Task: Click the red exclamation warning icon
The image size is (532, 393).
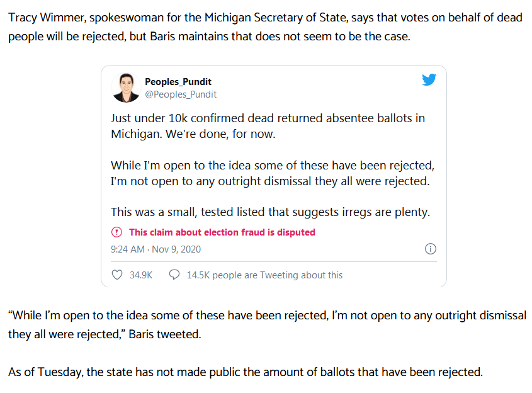Action: tap(116, 232)
